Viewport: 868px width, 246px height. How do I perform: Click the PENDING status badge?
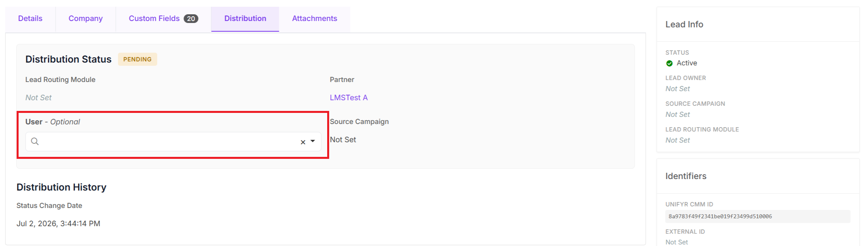click(137, 59)
